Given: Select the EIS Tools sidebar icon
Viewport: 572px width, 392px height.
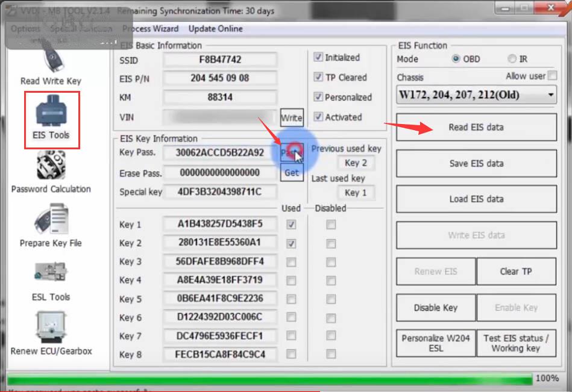Looking at the screenshot, I should click(x=51, y=111).
